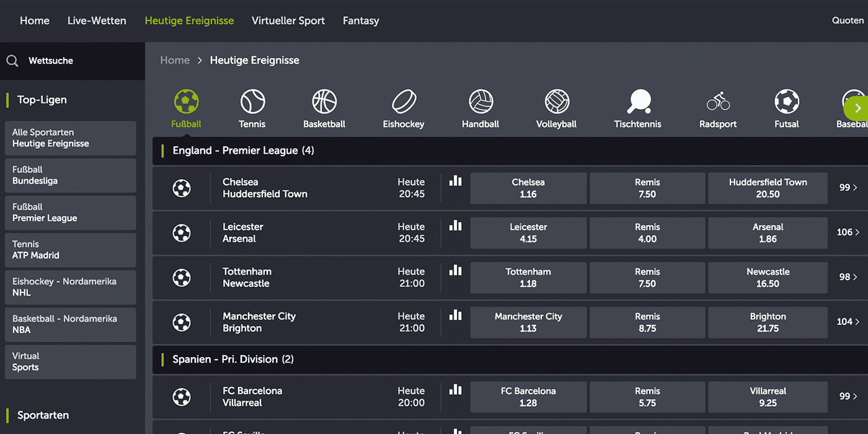This screenshot has width=868, height=434.
Task: Show more sports with the green arrow
Action: coord(857,108)
